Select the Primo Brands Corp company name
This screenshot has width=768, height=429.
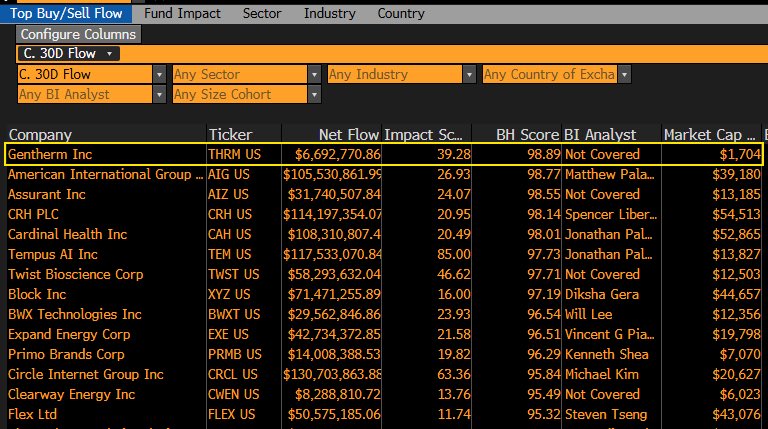pyautogui.click(x=66, y=354)
